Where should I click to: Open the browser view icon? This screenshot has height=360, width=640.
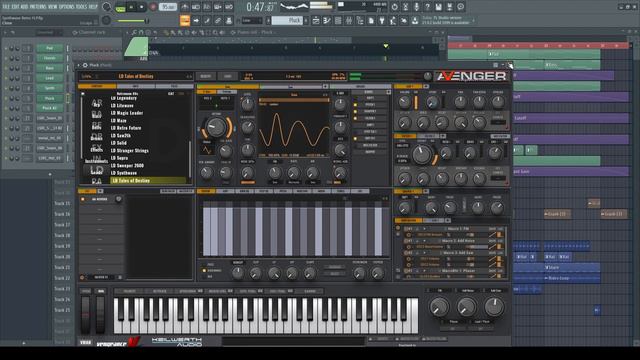[x=360, y=20]
